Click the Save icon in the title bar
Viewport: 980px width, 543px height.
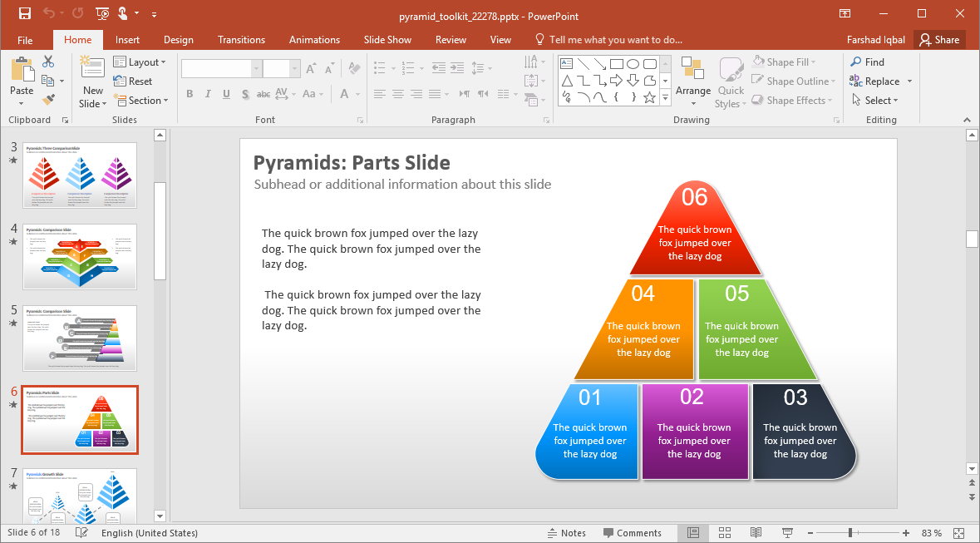pyautogui.click(x=24, y=13)
